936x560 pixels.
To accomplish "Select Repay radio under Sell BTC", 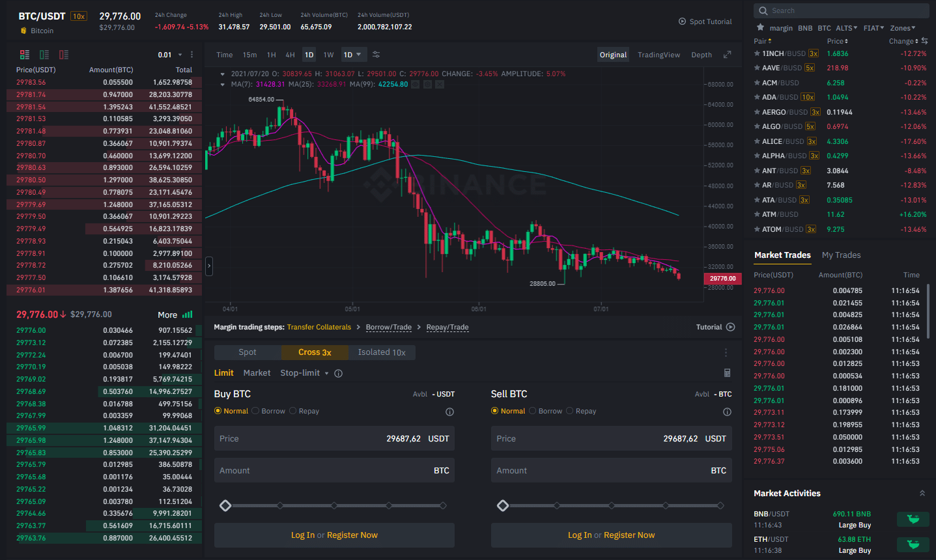I will (570, 411).
